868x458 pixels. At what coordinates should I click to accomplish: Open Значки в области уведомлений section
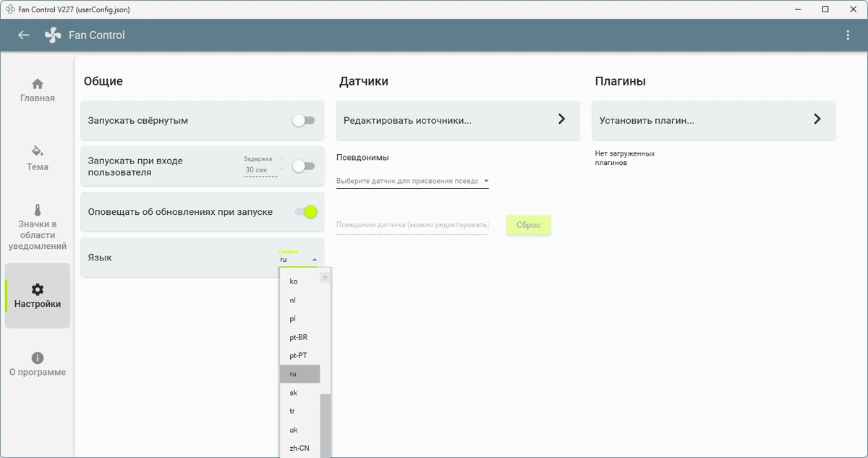[x=38, y=227]
